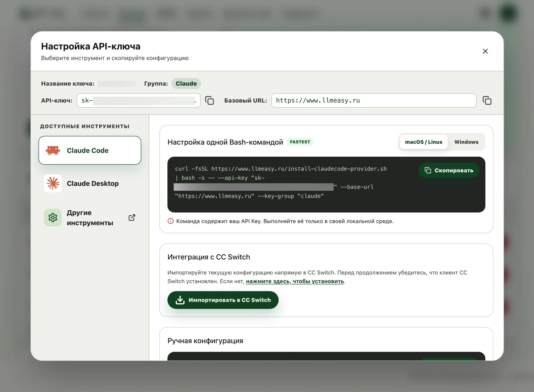Open the 'нажмите здесь, чтобы установить' link
This screenshot has width=534, height=392.
coord(295,281)
